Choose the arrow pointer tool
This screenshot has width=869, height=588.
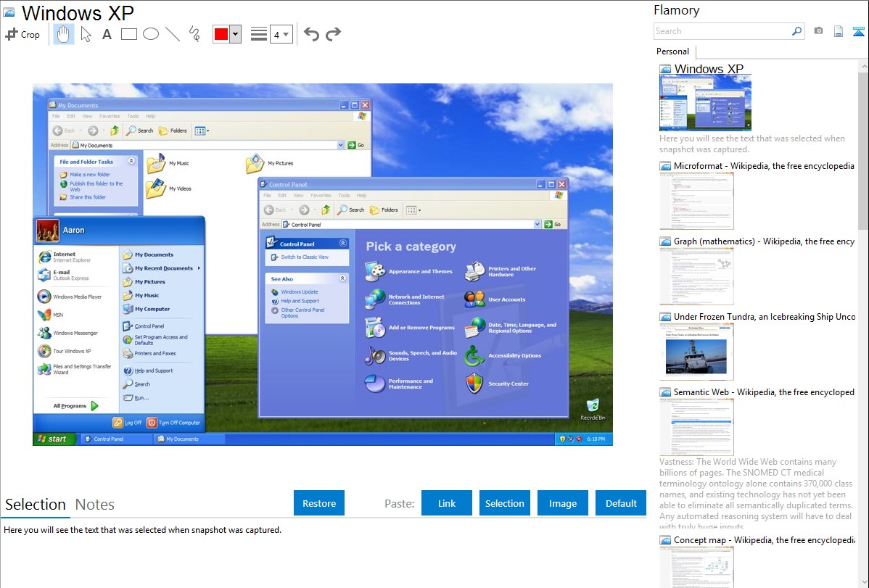pyautogui.click(x=86, y=34)
